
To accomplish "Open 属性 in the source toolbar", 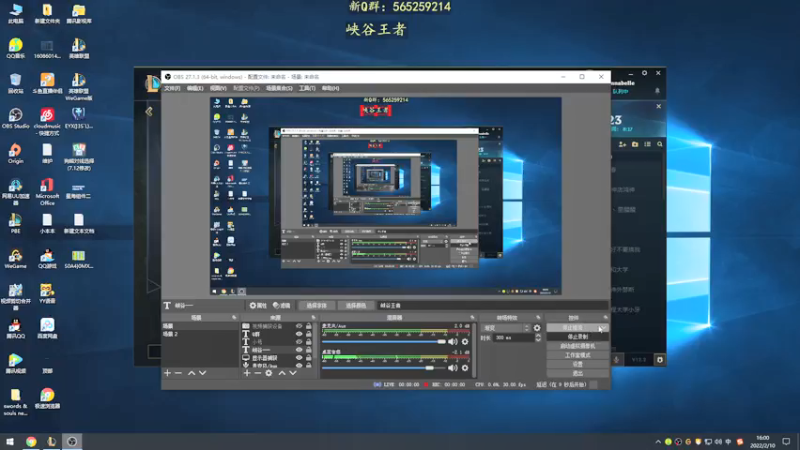I will [x=258, y=306].
